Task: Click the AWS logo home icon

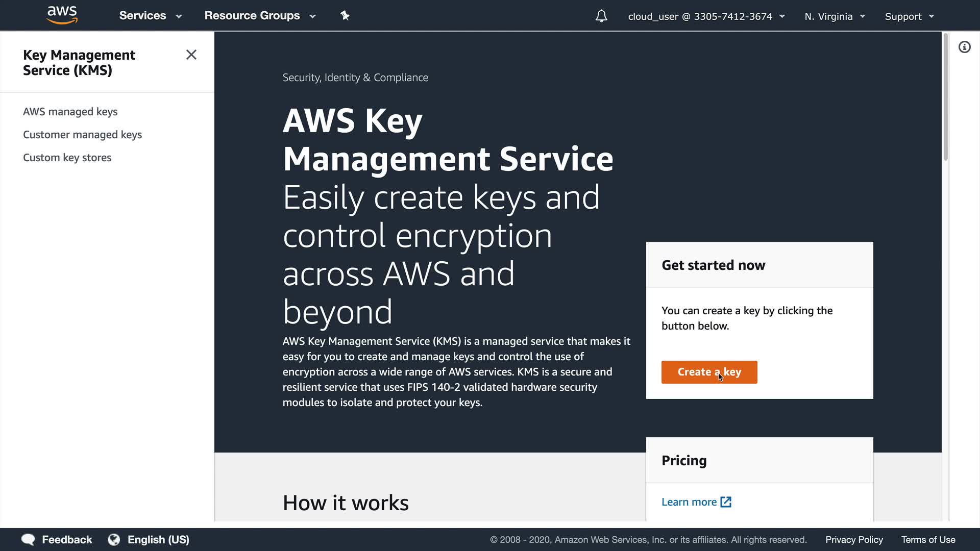Action: pos(62,15)
